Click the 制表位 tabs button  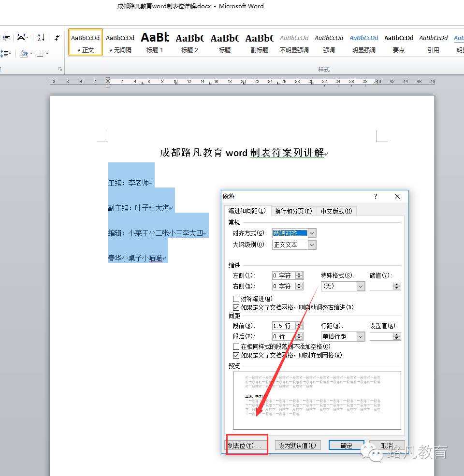click(x=246, y=446)
